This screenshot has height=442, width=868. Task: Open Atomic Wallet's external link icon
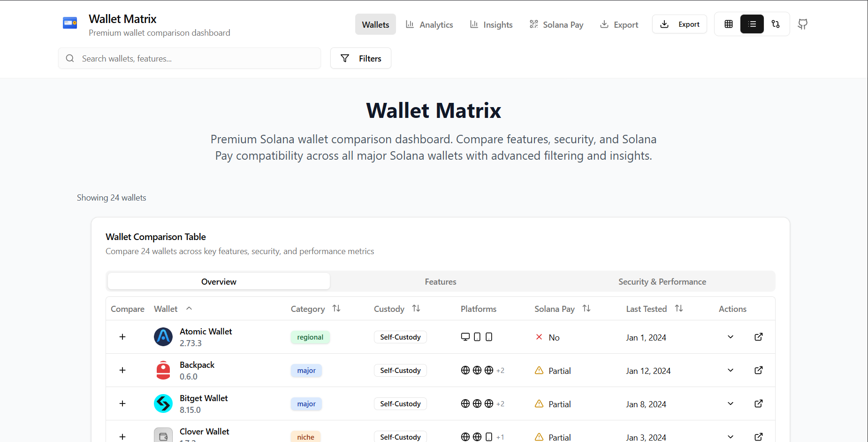click(x=758, y=337)
